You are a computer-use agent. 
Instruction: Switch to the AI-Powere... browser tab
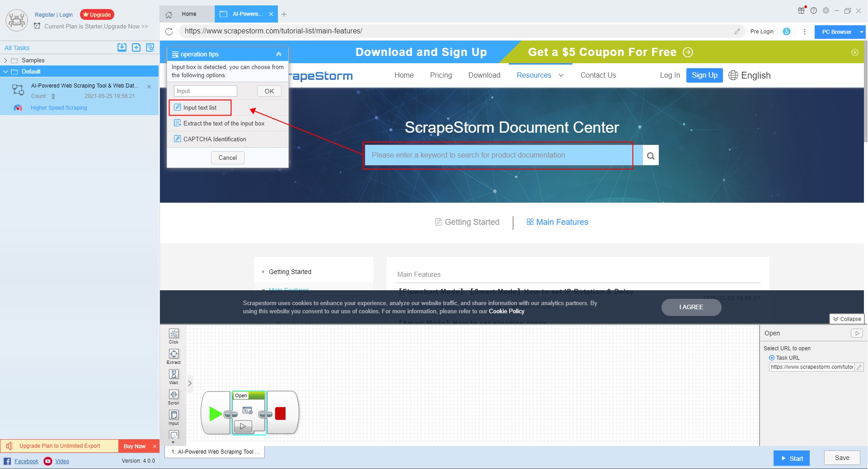point(243,14)
